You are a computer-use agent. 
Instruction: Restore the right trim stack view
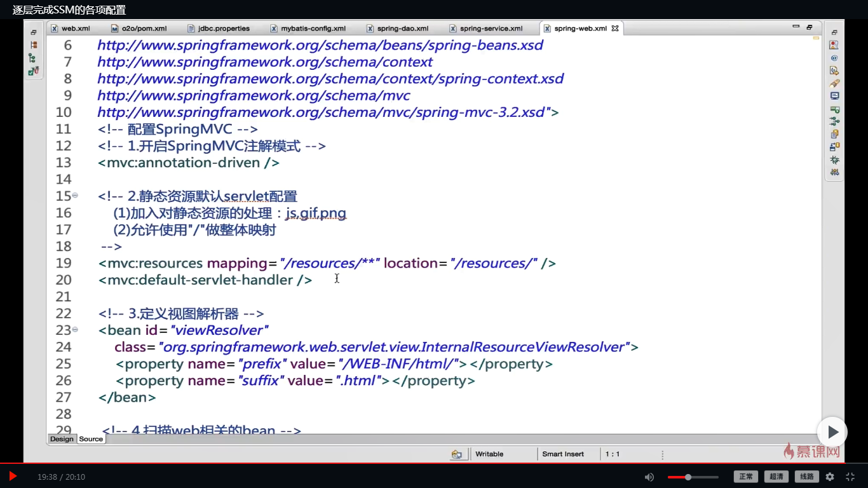(834, 32)
